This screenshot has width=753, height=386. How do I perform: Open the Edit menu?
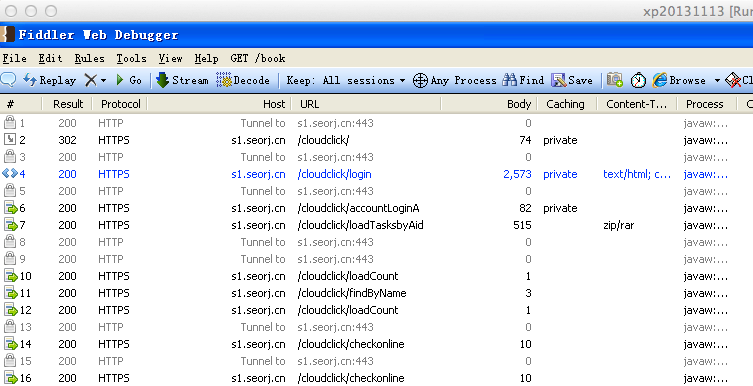tap(50, 59)
